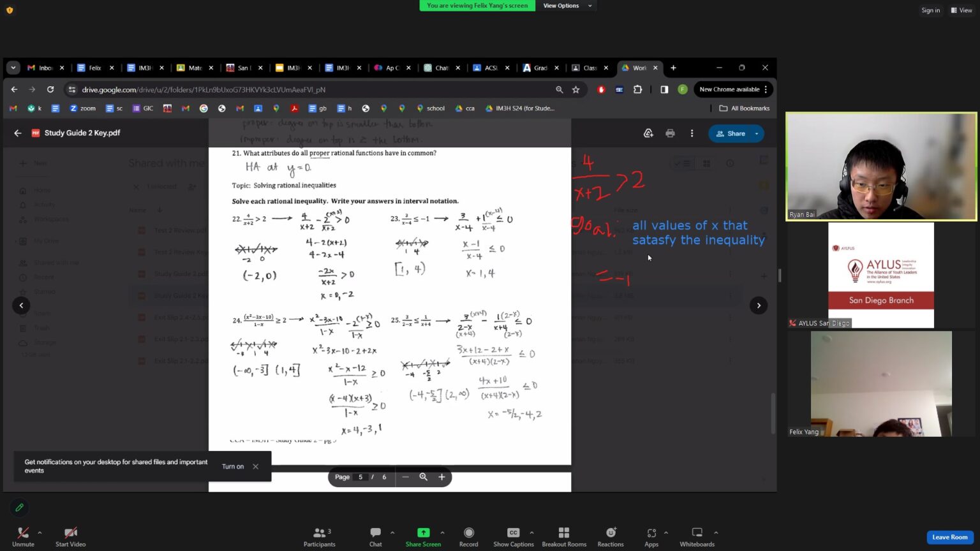Toggle Show Captions
This screenshot has height=551, width=980.
(x=513, y=537)
